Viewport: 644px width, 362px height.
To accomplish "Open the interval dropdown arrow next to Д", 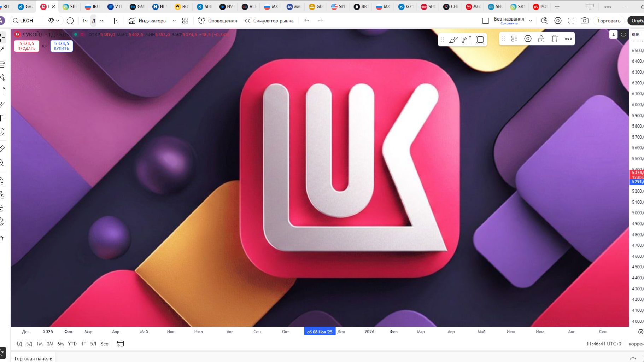I will [x=101, y=21].
